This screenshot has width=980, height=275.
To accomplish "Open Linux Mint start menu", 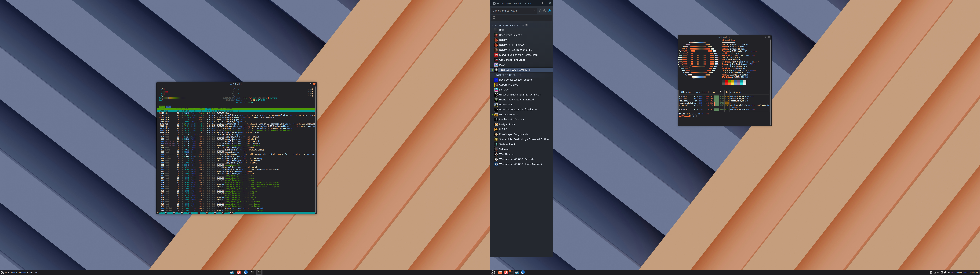I will [493, 272].
